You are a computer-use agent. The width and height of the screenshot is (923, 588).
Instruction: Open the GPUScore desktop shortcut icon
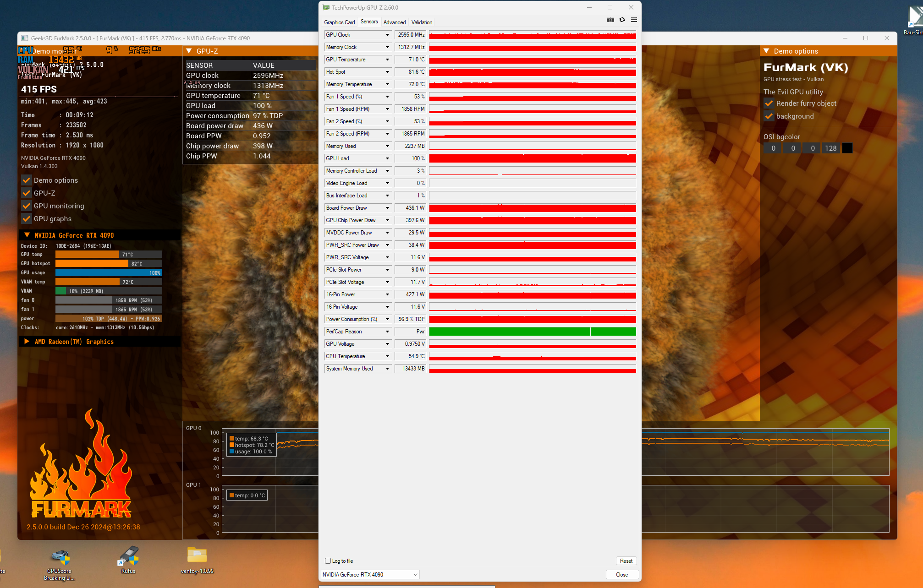[60, 558]
